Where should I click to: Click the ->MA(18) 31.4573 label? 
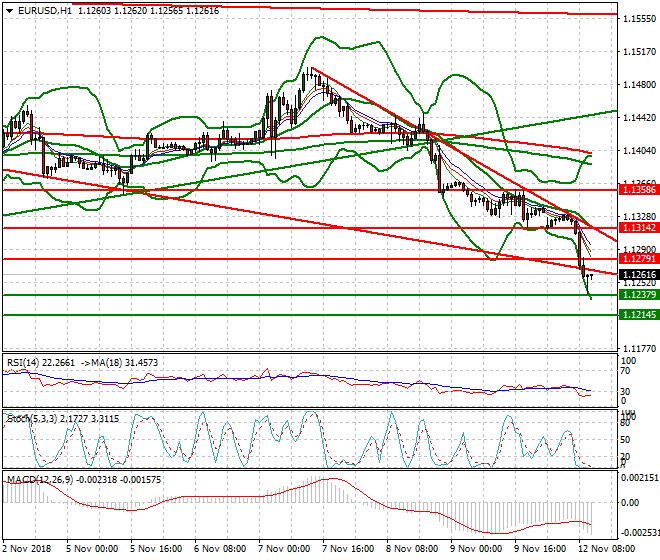(119, 363)
